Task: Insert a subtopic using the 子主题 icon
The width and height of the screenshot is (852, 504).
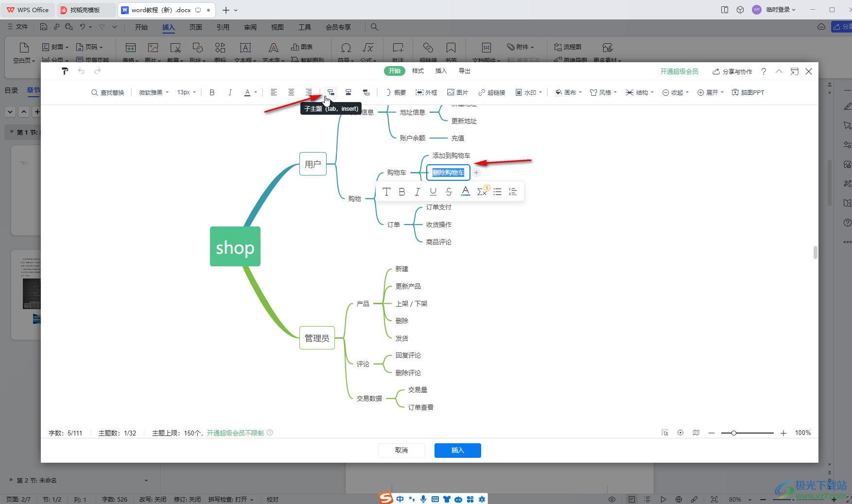Action: 330,92
